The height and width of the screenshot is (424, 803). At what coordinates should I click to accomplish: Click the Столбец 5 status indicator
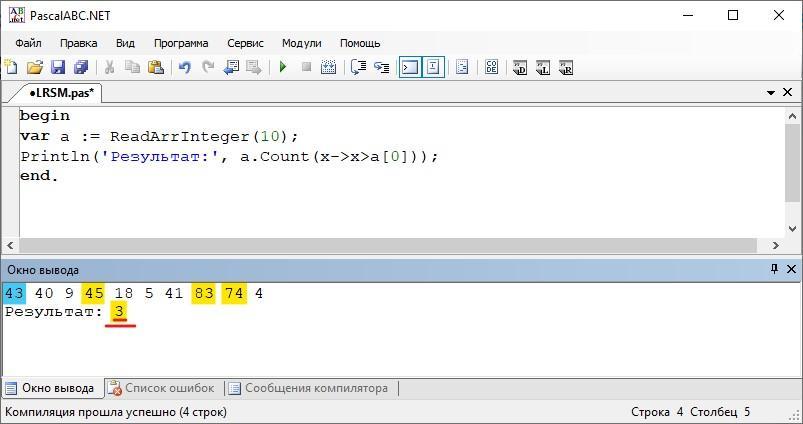(x=720, y=412)
